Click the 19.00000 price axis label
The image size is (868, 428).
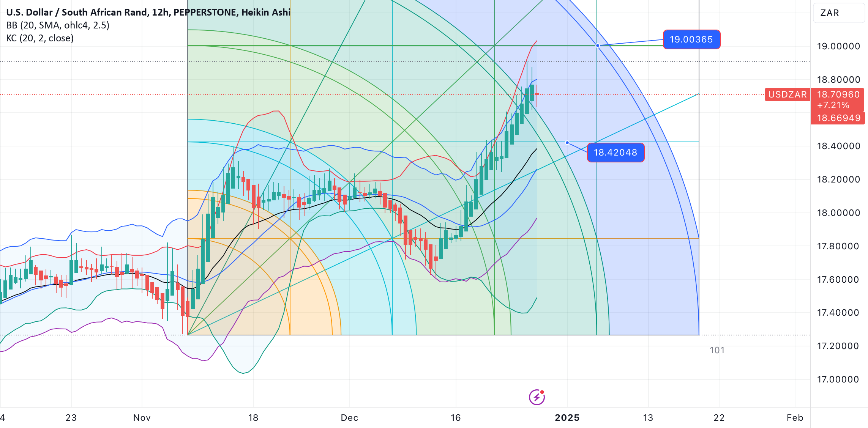[839, 46]
